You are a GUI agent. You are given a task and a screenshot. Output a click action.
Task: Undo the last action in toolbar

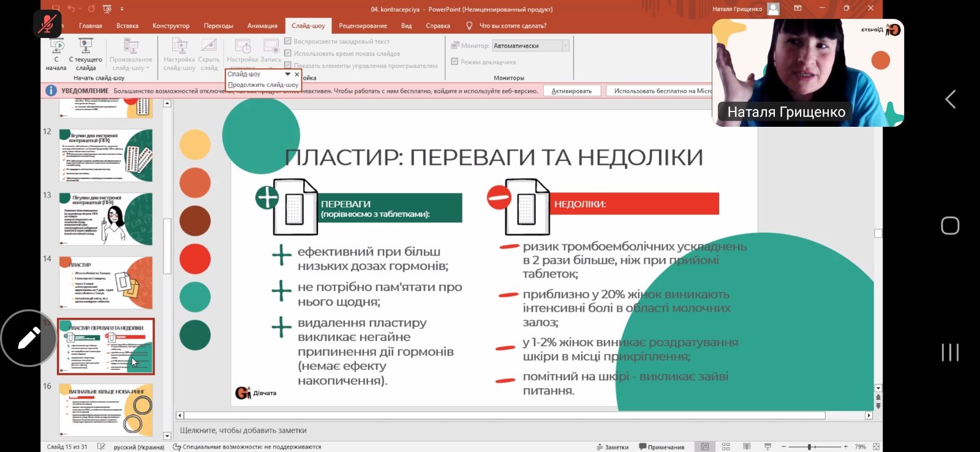(x=71, y=9)
